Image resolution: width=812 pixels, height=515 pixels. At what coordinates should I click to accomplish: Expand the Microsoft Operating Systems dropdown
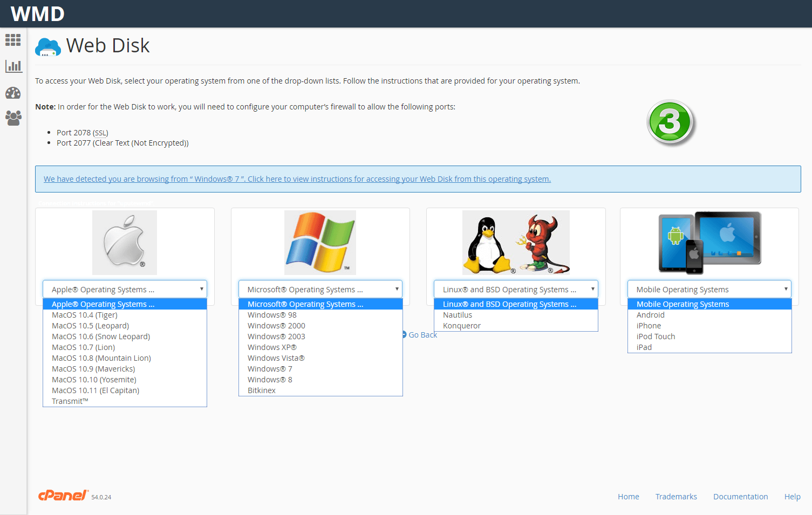pyautogui.click(x=320, y=289)
